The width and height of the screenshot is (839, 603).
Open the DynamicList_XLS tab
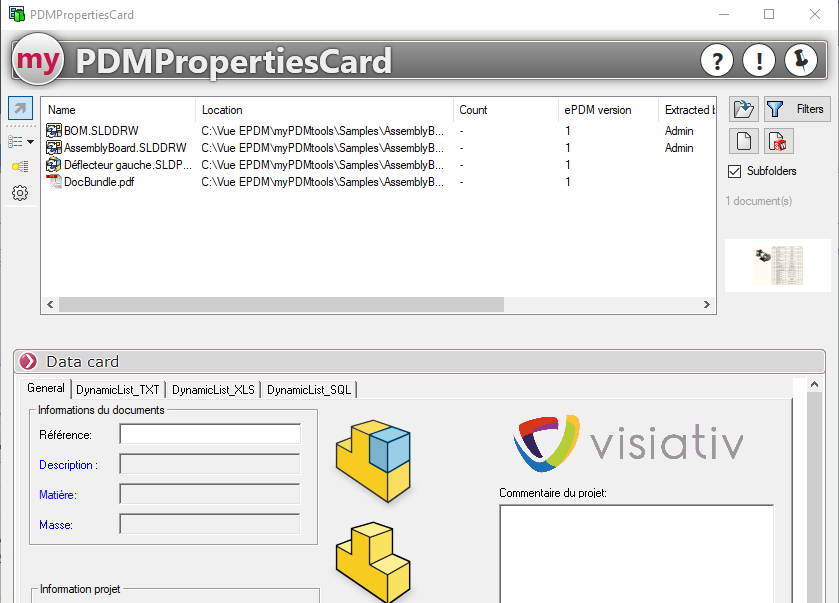point(213,390)
